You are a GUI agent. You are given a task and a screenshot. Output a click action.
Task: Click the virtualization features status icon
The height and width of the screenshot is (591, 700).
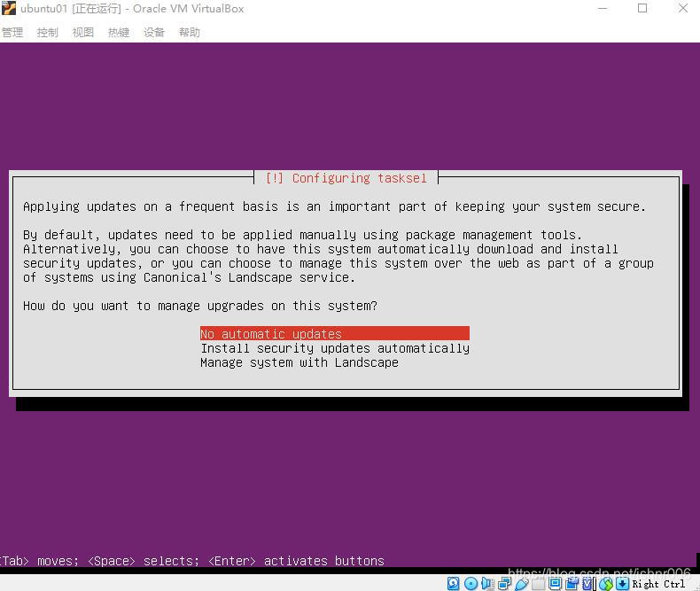click(587, 583)
